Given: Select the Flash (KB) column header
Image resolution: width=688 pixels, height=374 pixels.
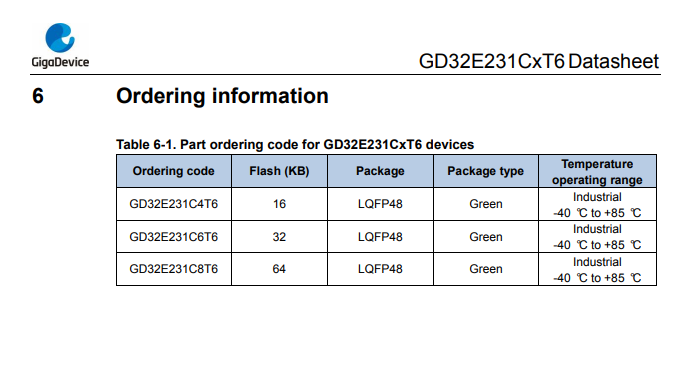Looking at the screenshot, I should point(279,171).
